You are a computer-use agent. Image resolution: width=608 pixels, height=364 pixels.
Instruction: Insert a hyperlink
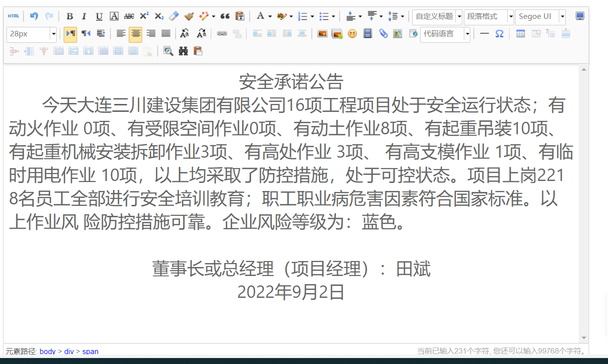222,34
